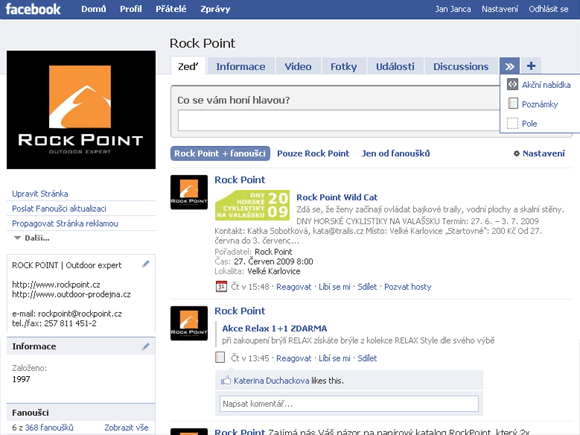Click Odhlásit se link
The height and width of the screenshot is (435, 580).
pyautogui.click(x=548, y=9)
